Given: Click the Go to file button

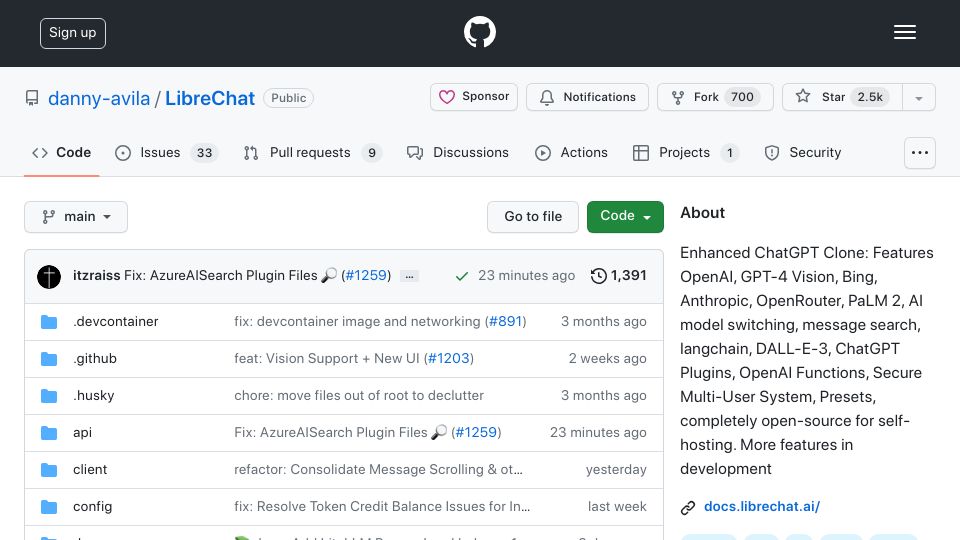Looking at the screenshot, I should 533,217.
